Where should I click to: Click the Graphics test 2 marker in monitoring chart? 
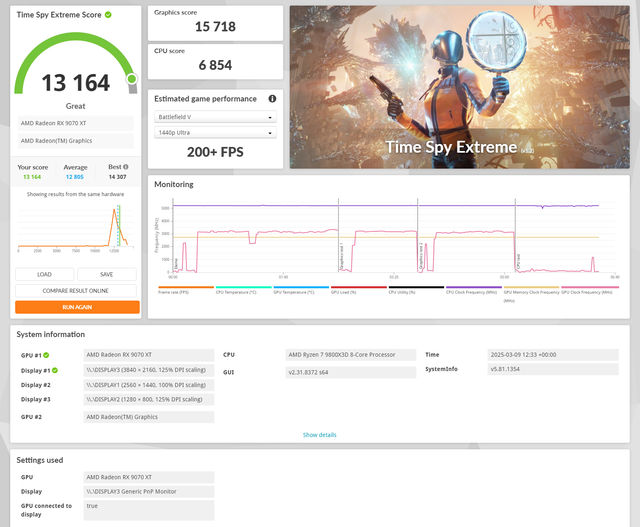[x=420, y=256]
